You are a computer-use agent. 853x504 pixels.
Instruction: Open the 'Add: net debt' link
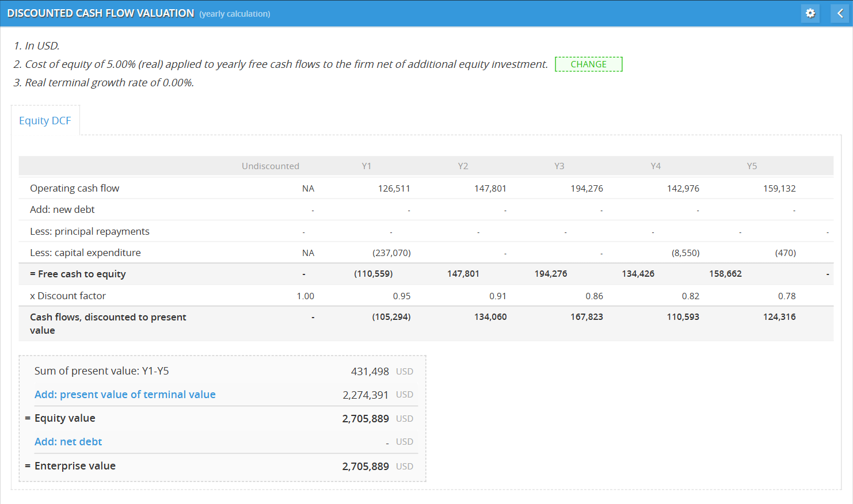click(68, 442)
